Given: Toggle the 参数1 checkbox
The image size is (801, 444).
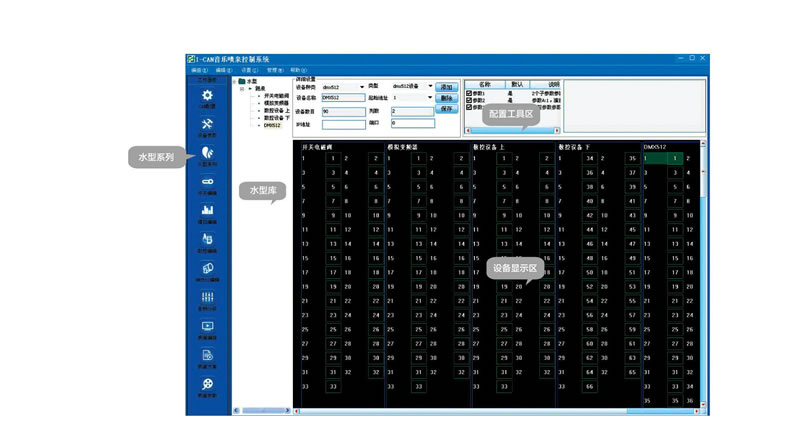Looking at the screenshot, I should pyautogui.click(x=469, y=93).
